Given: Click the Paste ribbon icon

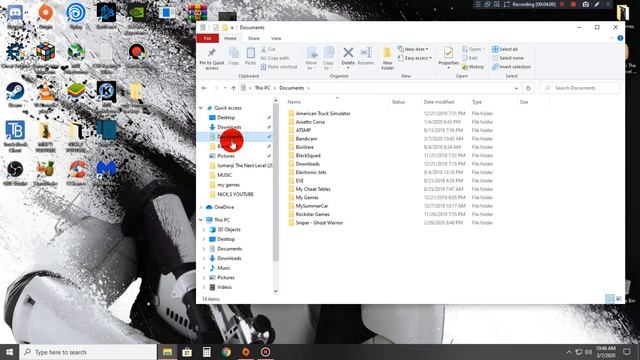Looking at the screenshot, I should pyautogui.click(x=251, y=56).
